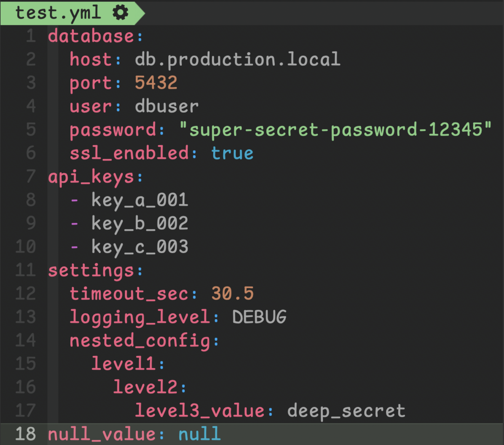Click the gear icon on the test.yml tab
Image resolution: width=504 pixels, height=445 pixels.
click(121, 12)
